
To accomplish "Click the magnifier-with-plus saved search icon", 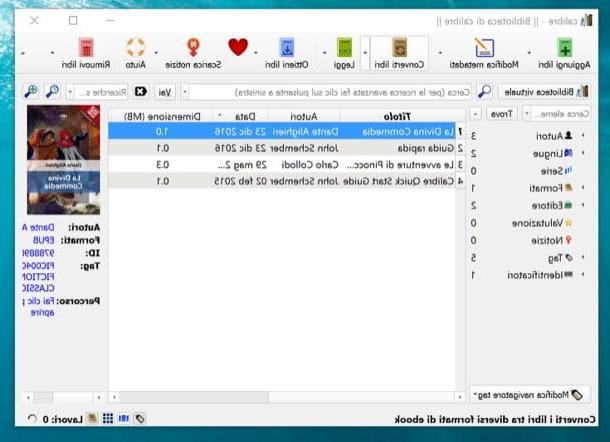I will pyautogui.click(x=31, y=91).
